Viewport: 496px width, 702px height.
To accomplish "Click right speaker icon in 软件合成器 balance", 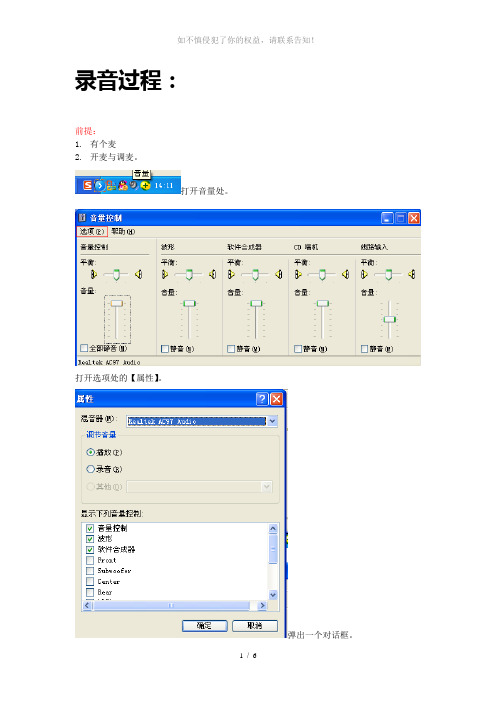I will tap(279, 274).
